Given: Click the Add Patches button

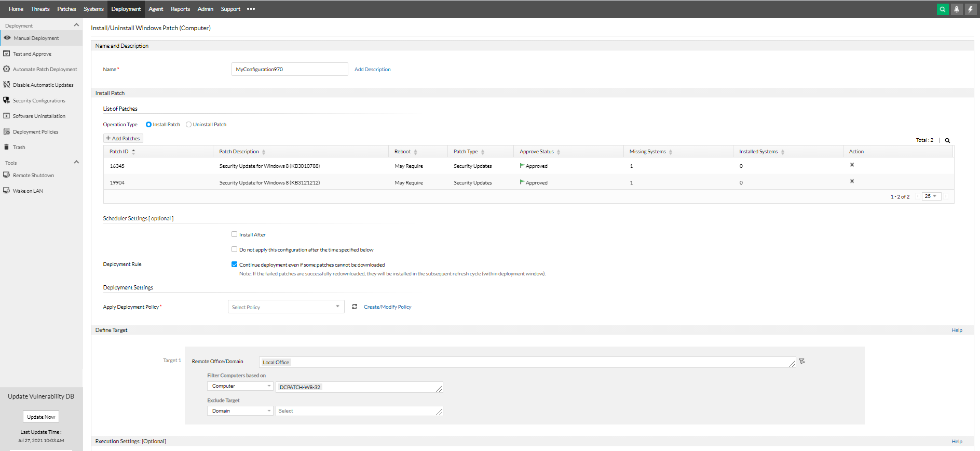Looking at the screenshot, I should tap(123, 139).
